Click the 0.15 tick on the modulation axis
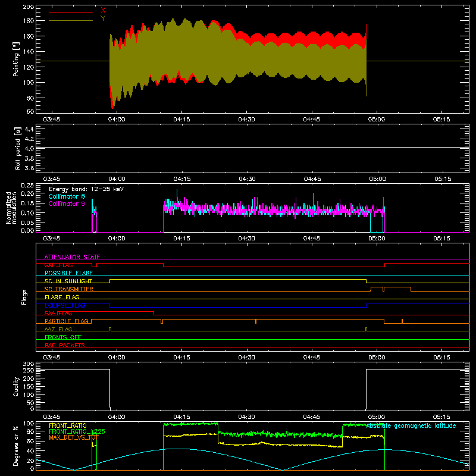 [x=27, y=203]
